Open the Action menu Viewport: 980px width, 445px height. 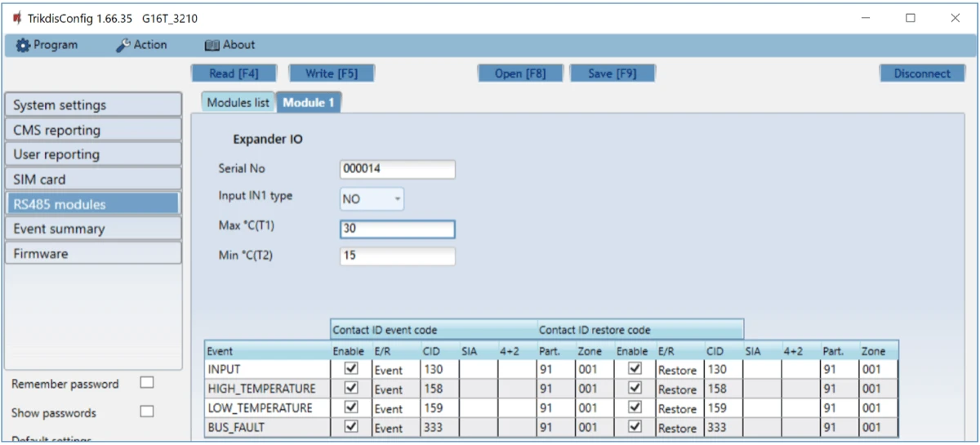point(141,46)
